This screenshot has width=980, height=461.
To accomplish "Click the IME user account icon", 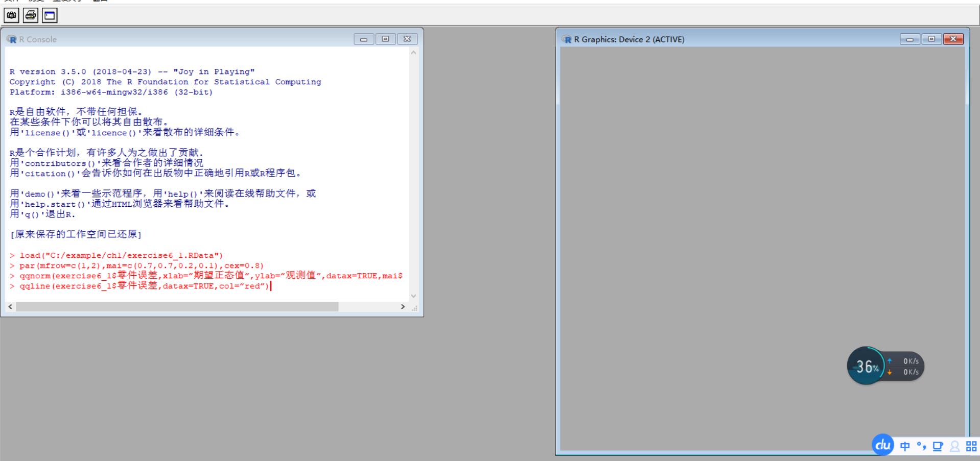I will 954,447.
